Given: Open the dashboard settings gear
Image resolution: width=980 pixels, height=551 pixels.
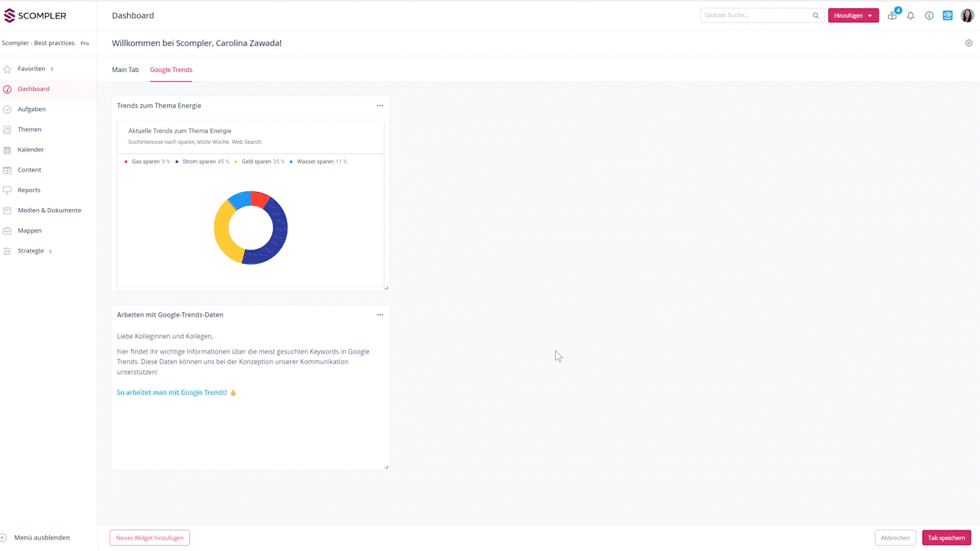Looking at the screenshot, I should (969, 44).
